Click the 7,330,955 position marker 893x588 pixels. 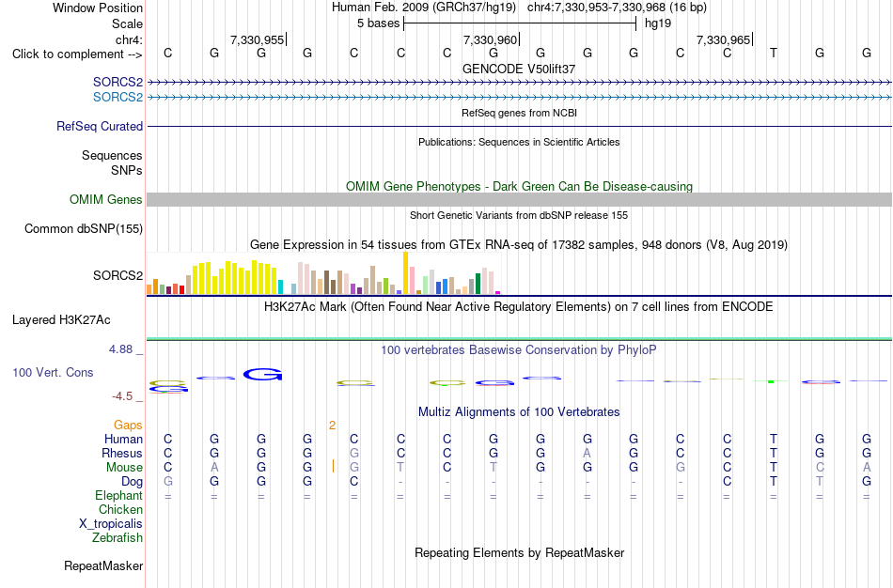coord(257,39)
